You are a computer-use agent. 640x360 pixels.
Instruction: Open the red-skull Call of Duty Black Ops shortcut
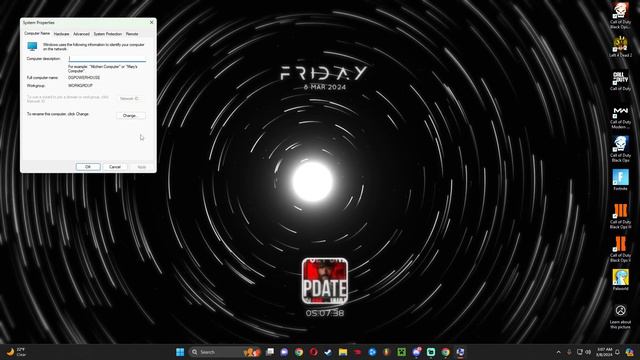click(x=620, y=15)
